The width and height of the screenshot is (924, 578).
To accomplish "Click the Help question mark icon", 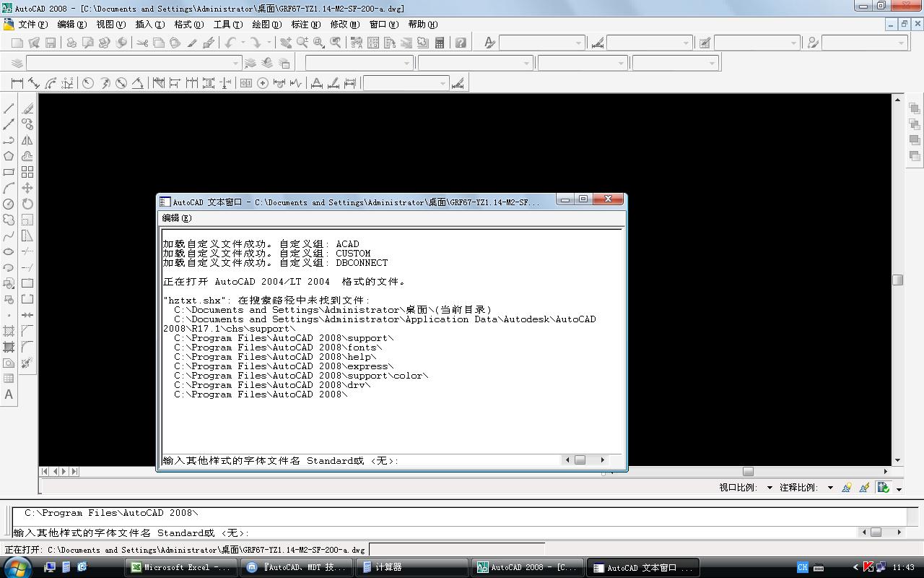I will (461, 43).
